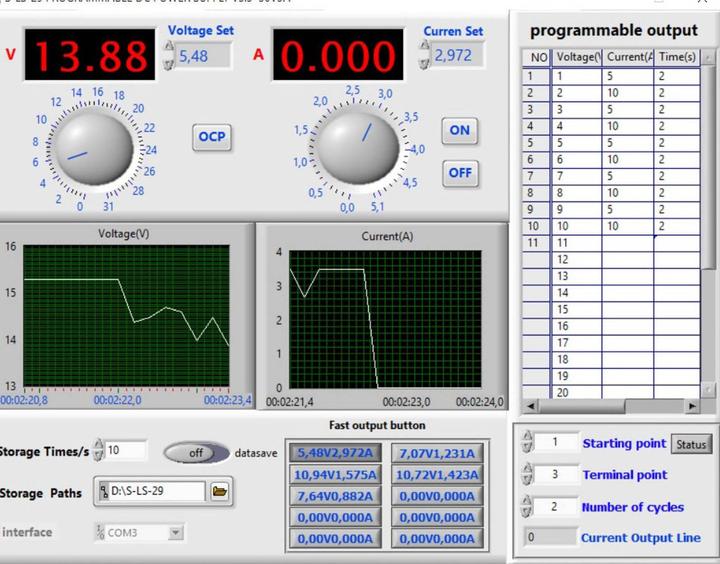Select the Voltage column header
This screenshot has height=564, width=720.
tap(577, 57)
